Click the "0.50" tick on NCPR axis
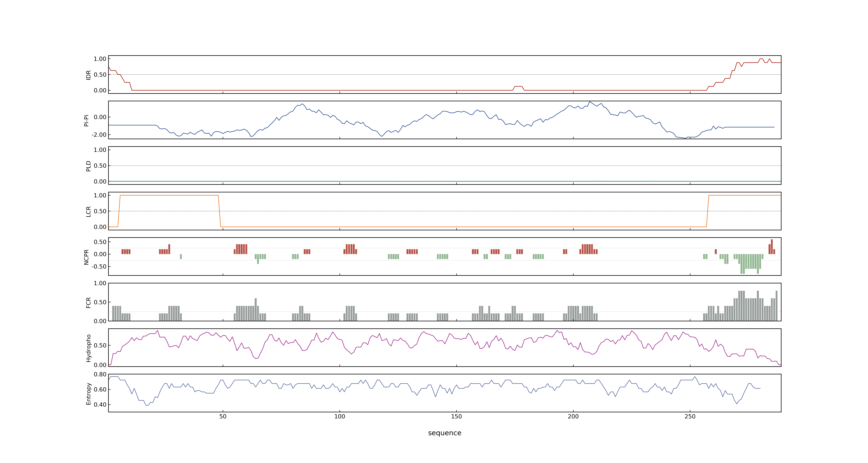Viewport: 868px width, 463px height. point(100,242)
